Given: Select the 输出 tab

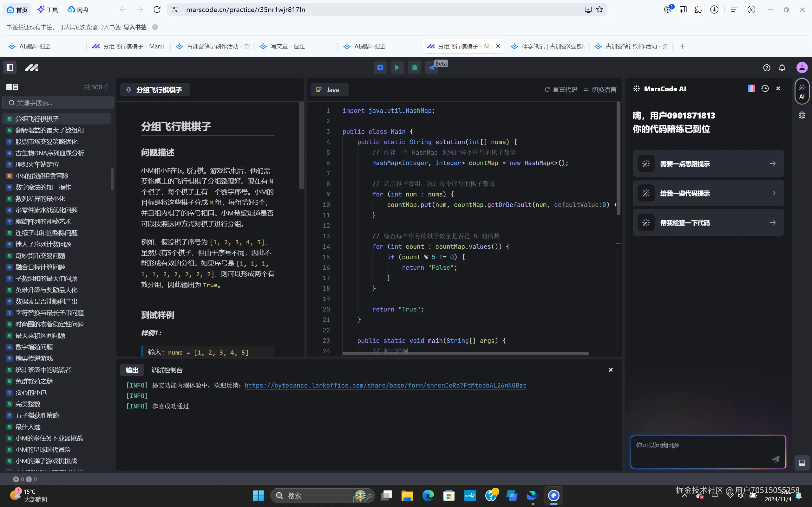Looking at the screenshot, I should 132,370.
